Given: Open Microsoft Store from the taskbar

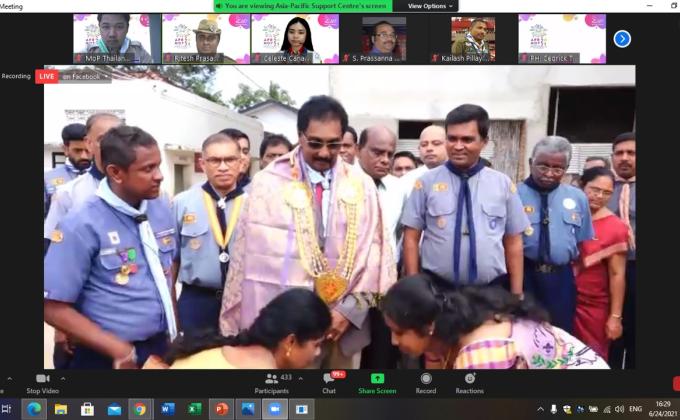Looking at the screenshot, I should [87, 409].
